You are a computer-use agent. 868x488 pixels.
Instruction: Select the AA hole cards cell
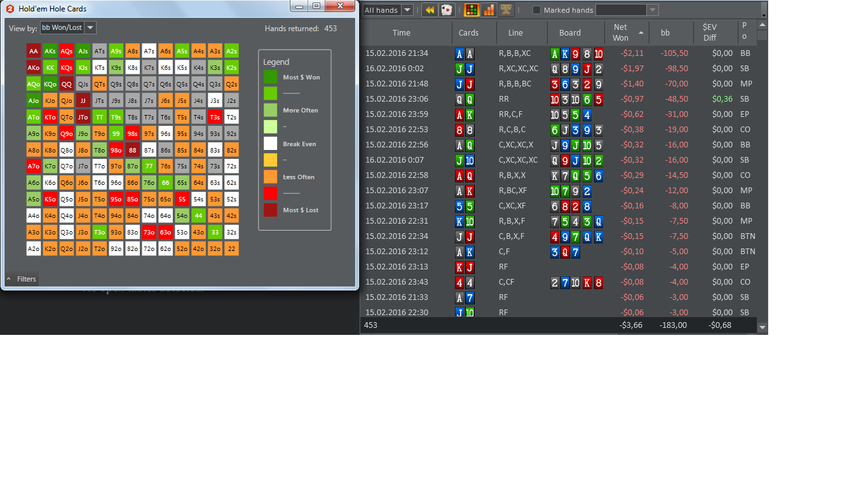[x=34, y=51]
